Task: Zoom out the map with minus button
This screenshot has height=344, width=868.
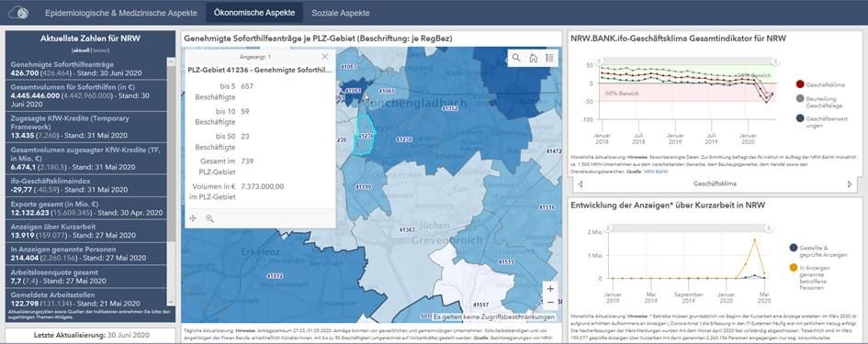Action: tap(550, 303)
